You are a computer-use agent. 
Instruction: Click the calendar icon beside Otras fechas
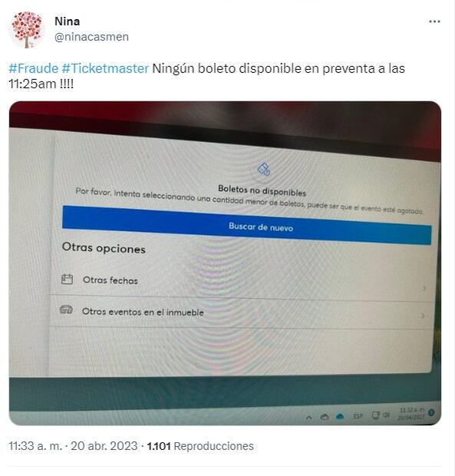point(67,279)
